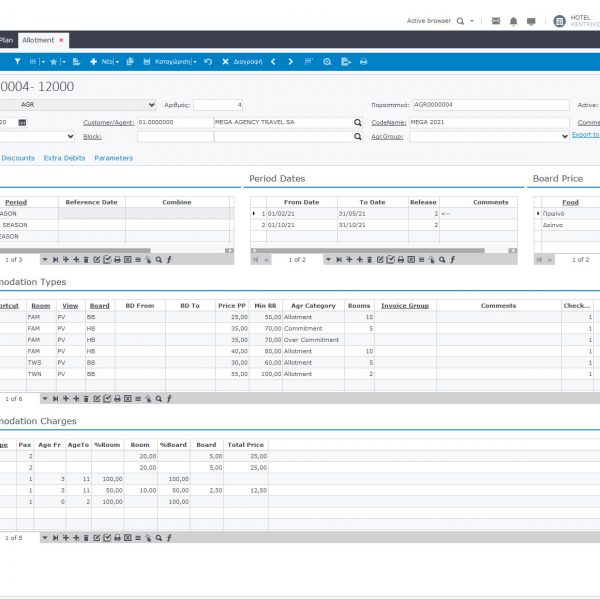
Task: Click the Customer/Agent label link
Action: (x=109, y=122)
